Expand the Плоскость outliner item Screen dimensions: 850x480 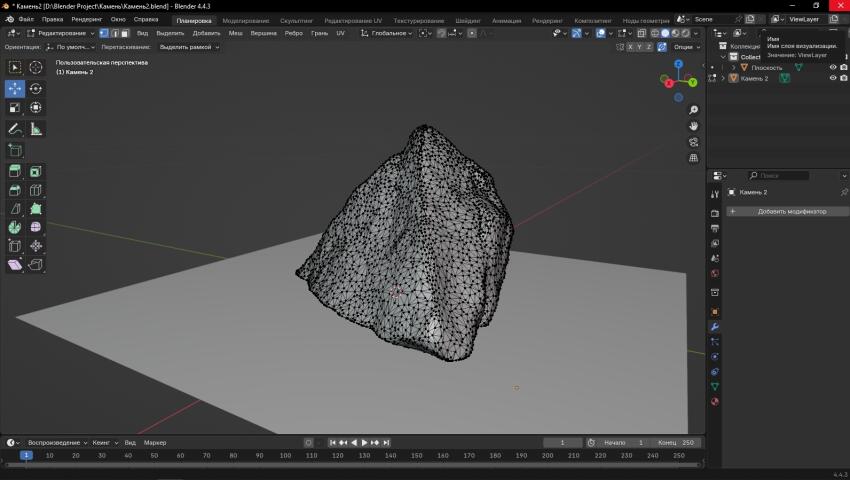point(733,67)
